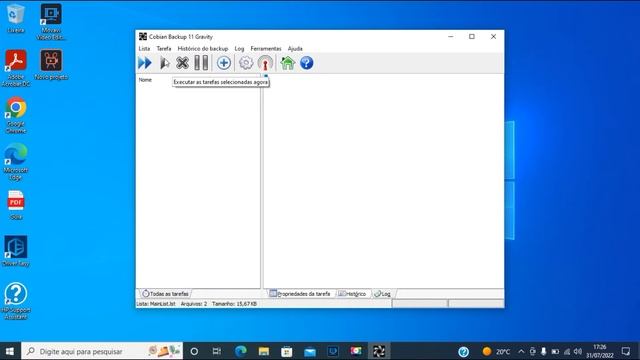Run selected tasks with single play icon
Viewport: 640px width, 360px height.
pyautogui.click(x=164, y=63)
